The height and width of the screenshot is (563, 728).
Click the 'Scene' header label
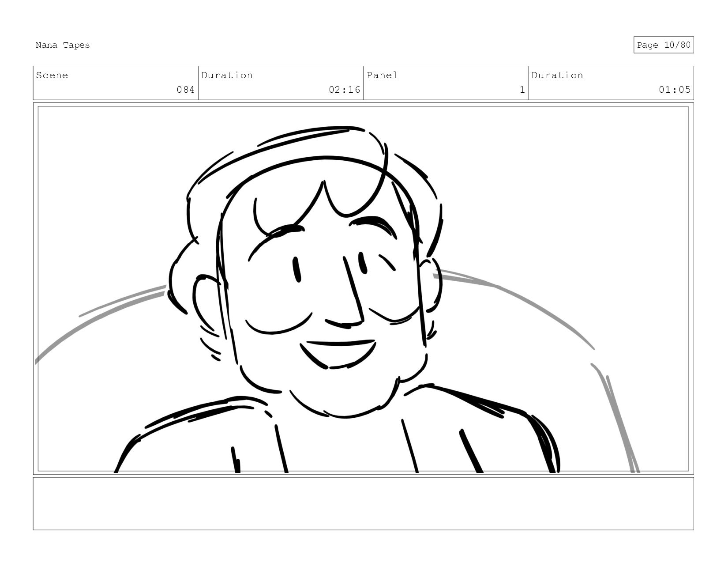pos(52,75)
